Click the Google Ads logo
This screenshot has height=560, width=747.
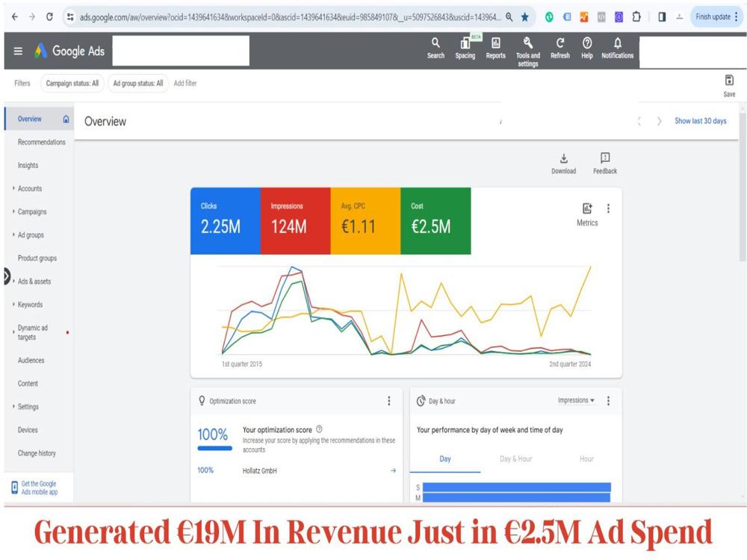click(x=69, y=51)
